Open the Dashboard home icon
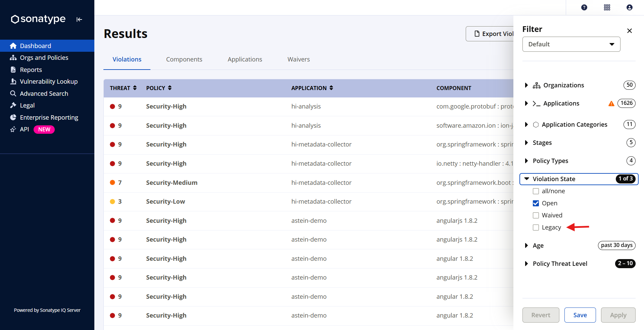 click(13, 46)
